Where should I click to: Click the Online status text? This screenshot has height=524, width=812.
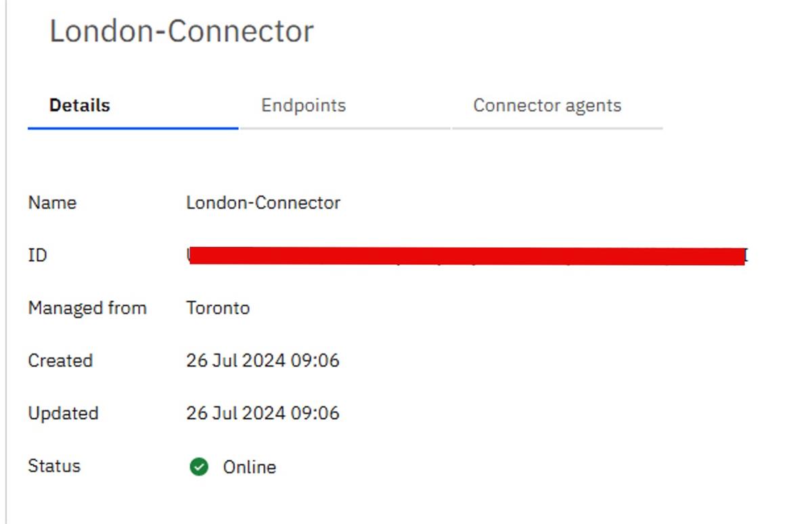250,467
